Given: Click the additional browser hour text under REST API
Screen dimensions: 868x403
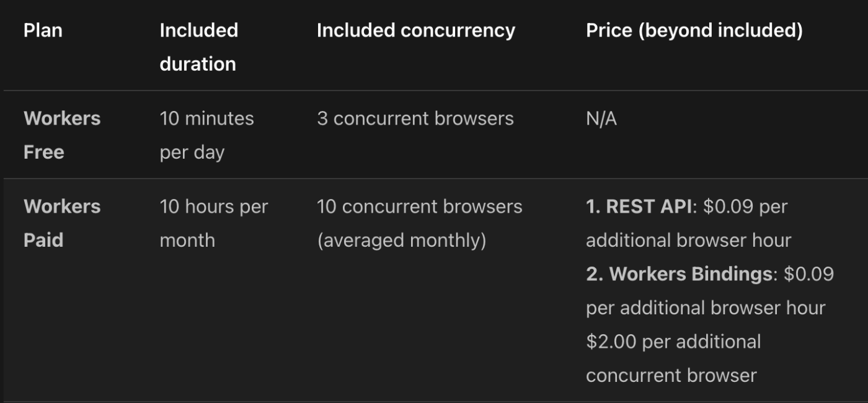Looking at the screenshot, I should pos(688,241).
